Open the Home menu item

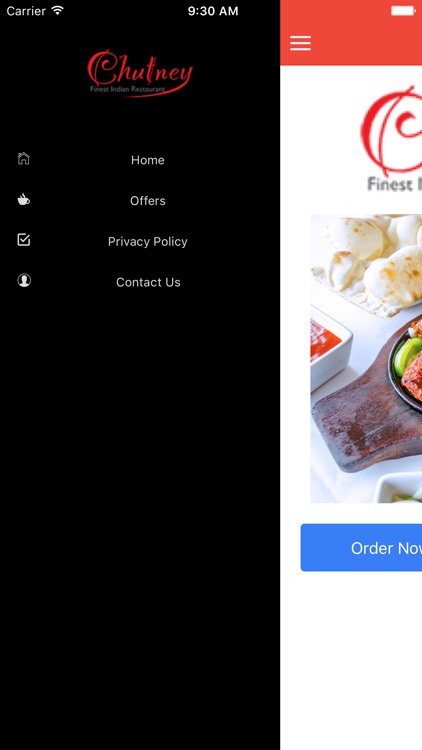tap(147, 160)
